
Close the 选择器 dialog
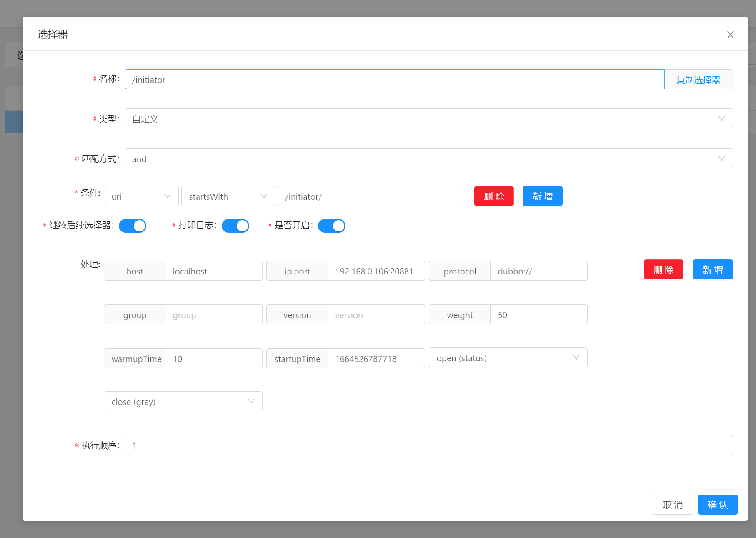(730, 35)
